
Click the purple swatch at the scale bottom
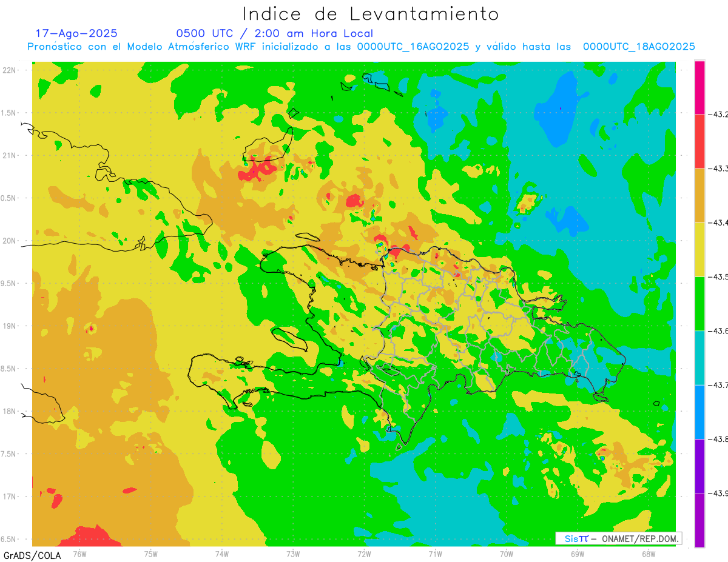coord(699,520)
